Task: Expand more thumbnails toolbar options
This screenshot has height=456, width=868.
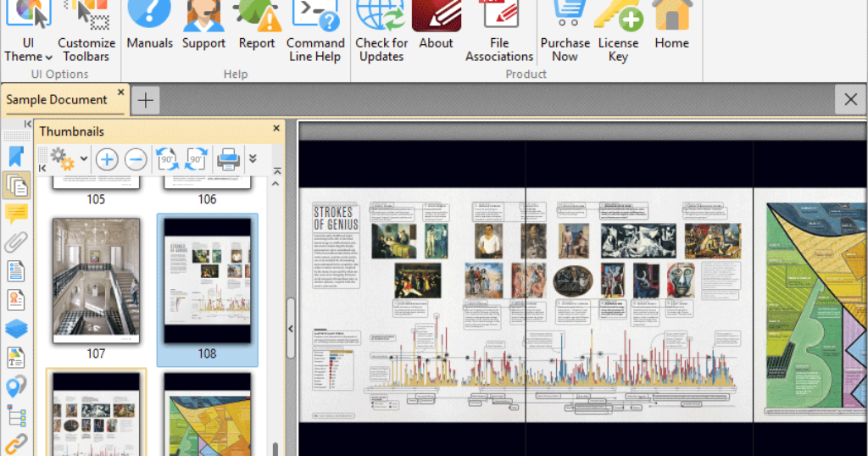Action: coord(253,158)
